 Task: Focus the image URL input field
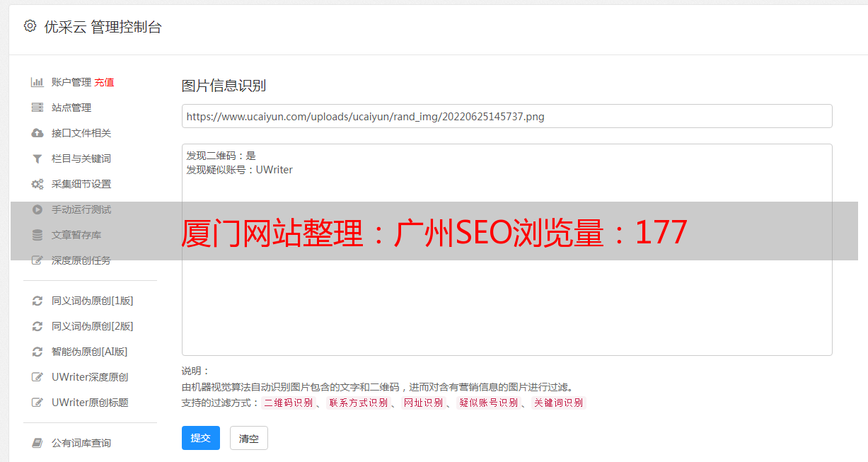click(507, 116)
